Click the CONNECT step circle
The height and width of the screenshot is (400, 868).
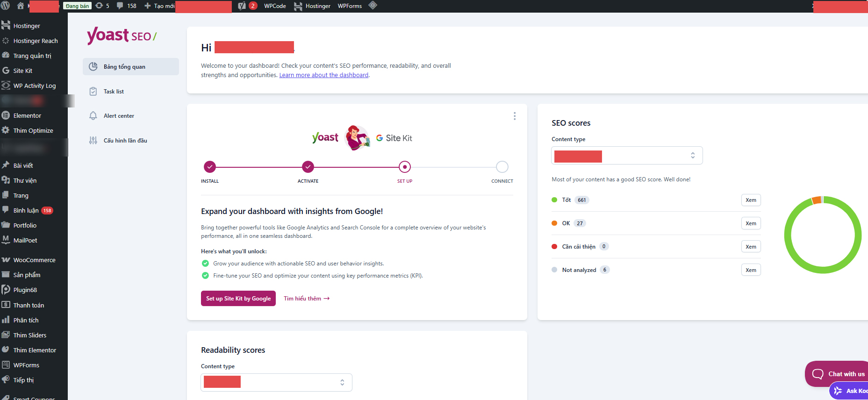click(502, 167)
